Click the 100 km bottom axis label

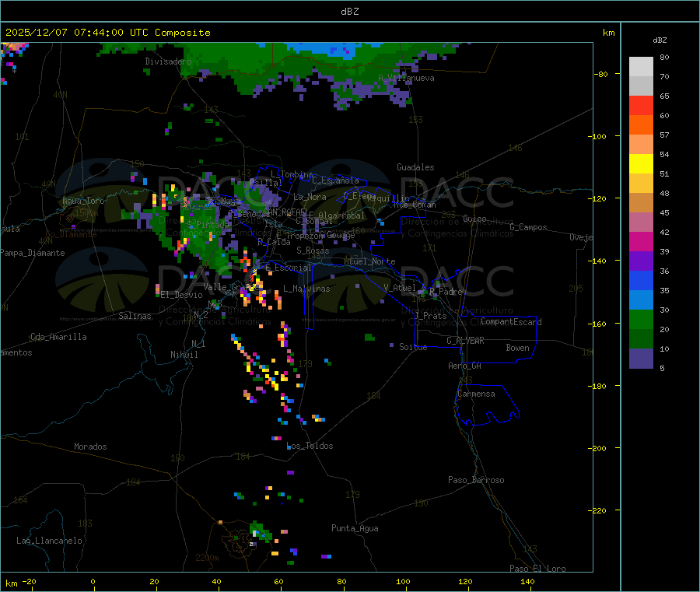[403, 581]
